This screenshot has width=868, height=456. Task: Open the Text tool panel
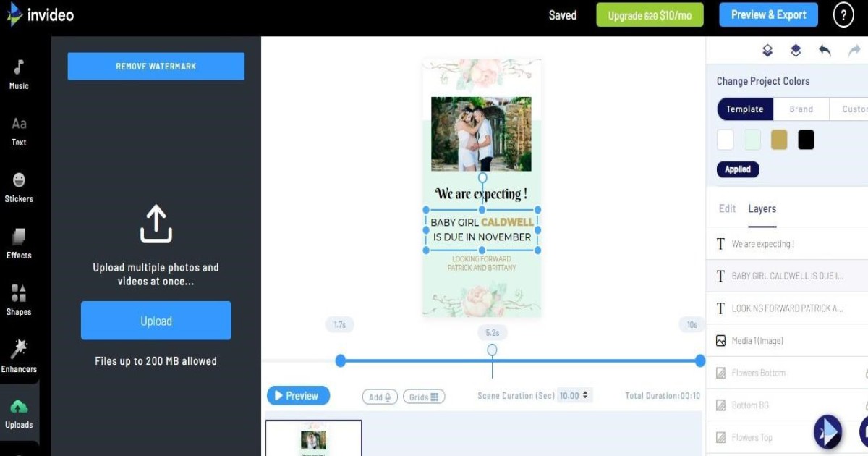(19, 132)
